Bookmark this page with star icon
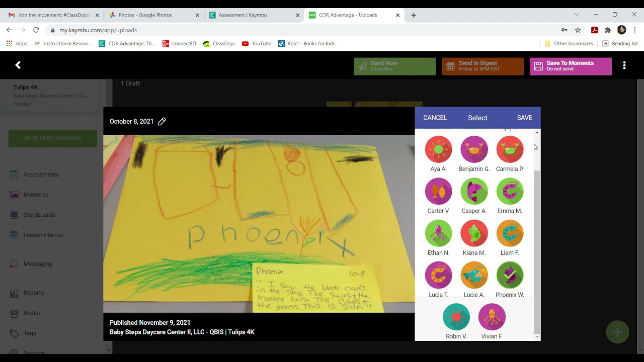This screenshot has height=362, width=644. pos(578,30)
